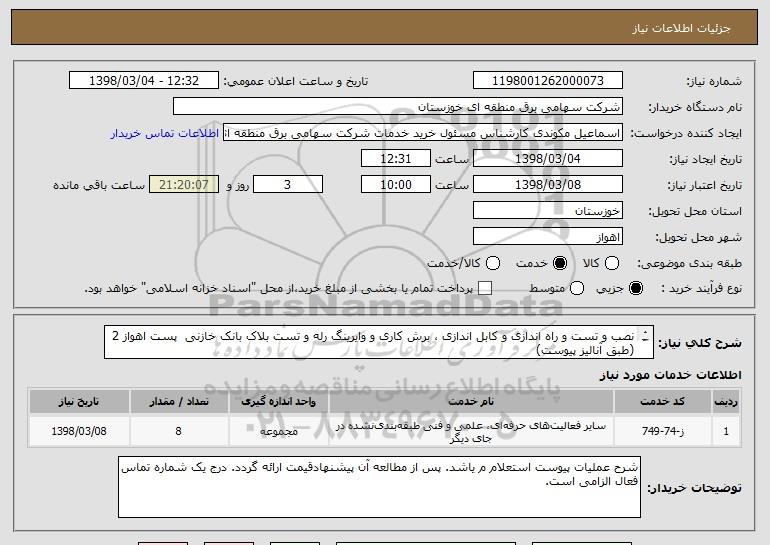The width and height of the screenshot is (770, 545).
Task: Choose the کالا/خدمت radio option
Action: [x=491, y=263]
